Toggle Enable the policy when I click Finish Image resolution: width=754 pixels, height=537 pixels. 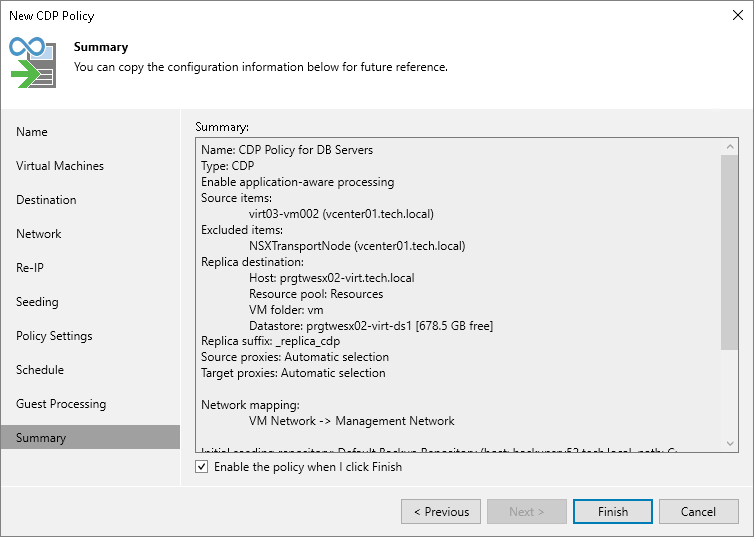[202, 467]
